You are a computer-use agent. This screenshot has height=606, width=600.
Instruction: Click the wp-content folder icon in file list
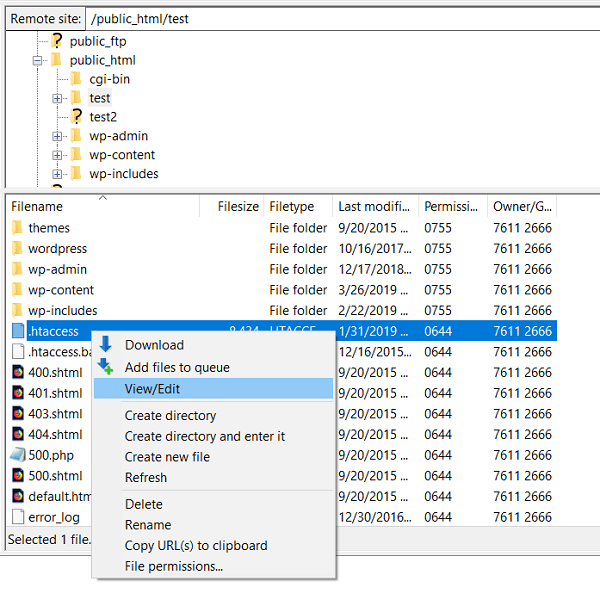point(17,289)
